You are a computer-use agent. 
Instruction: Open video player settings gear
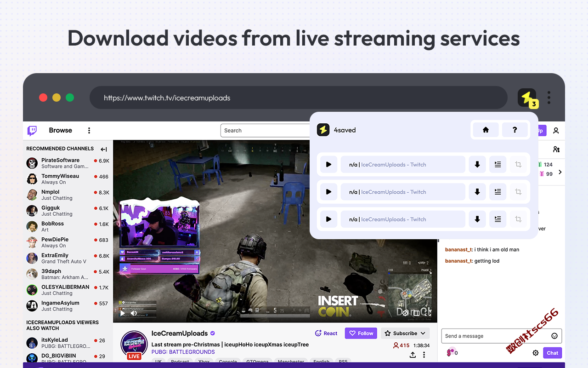[x=405, y=313]
